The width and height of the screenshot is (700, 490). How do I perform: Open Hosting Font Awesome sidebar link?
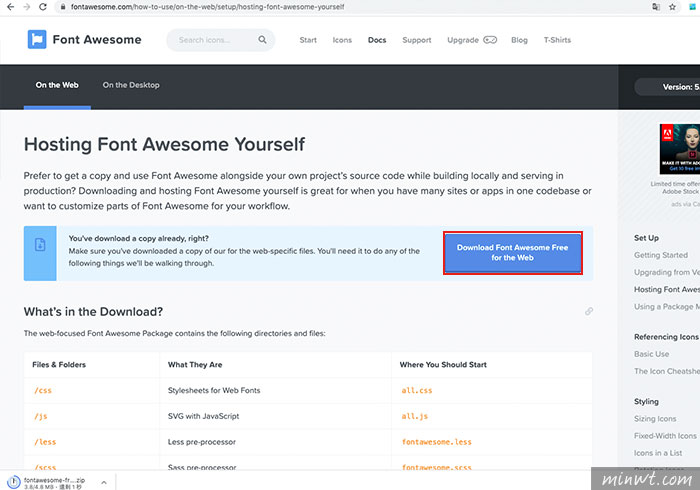coord(667,289)
